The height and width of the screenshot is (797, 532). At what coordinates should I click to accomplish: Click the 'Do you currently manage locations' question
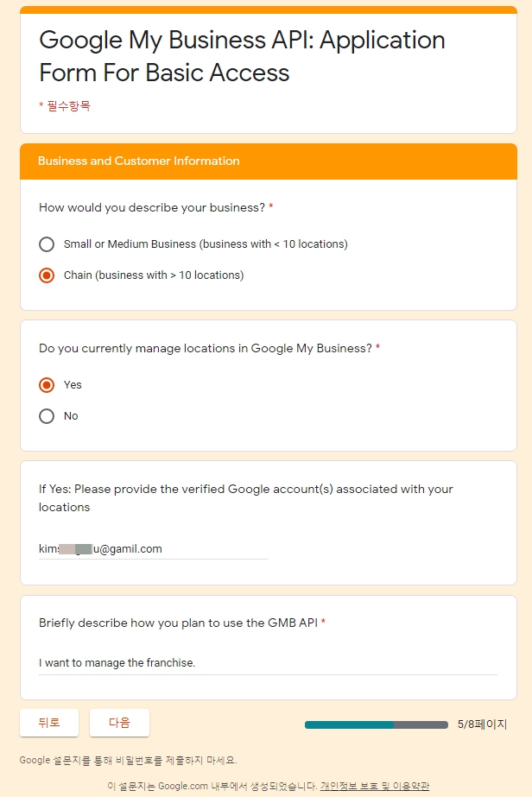pos(205,348)
